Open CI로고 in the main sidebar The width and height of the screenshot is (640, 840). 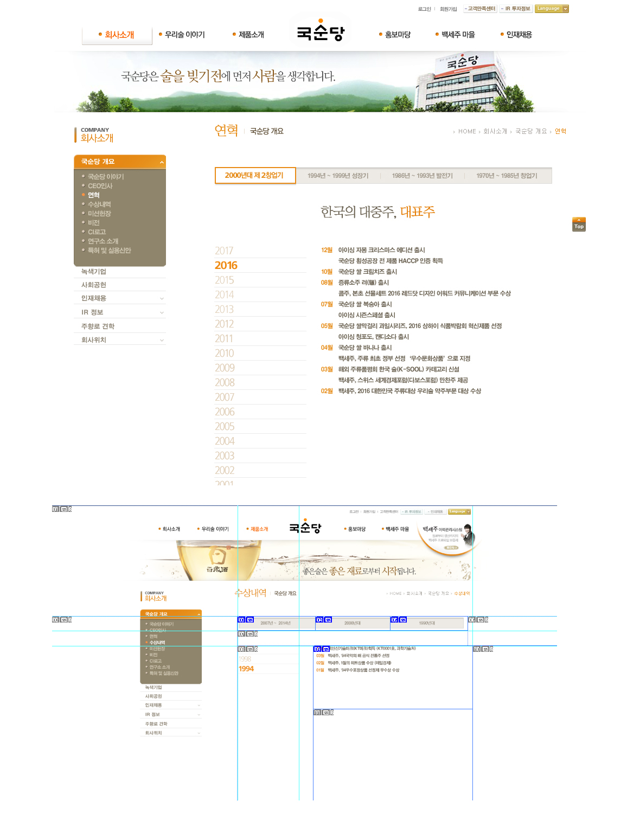[97, 232]
